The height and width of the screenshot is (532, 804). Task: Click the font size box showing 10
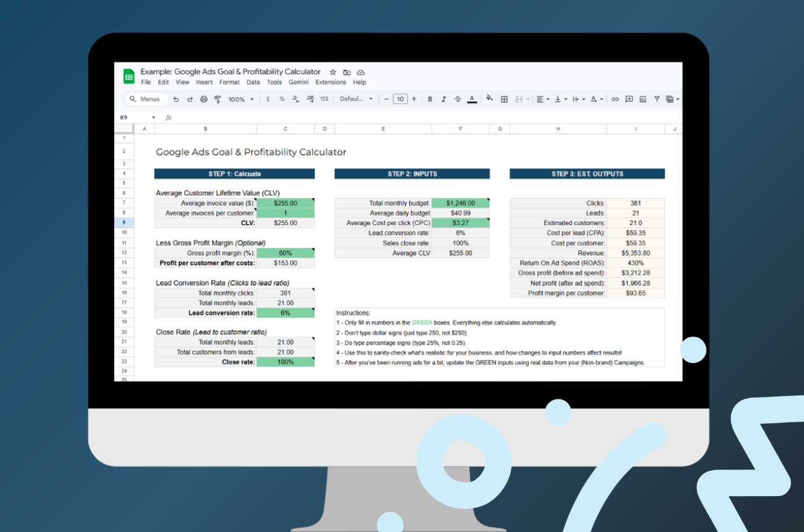pos(400,99)
